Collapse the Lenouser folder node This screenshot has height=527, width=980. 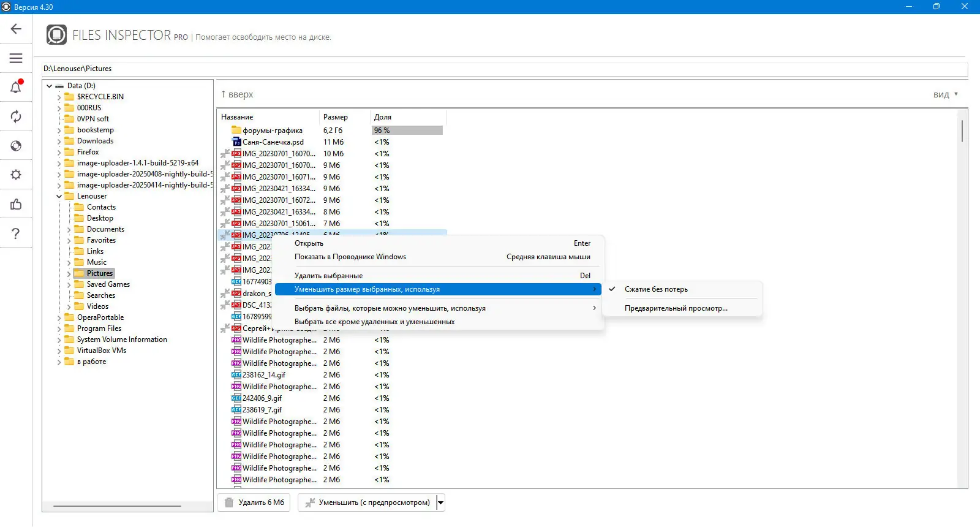(59, 197)
